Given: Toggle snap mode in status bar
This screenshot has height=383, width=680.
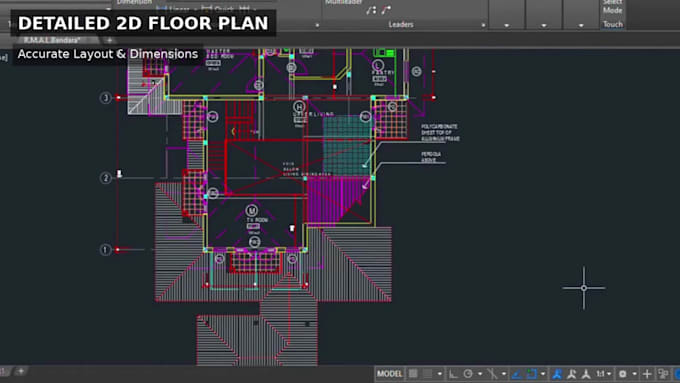Looking at the screenshot, I should (428, 373).
